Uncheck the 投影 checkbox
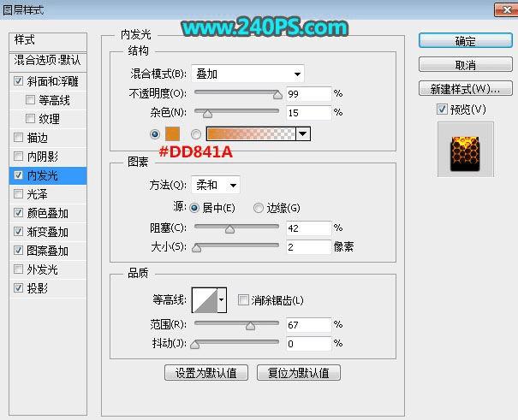The height and width of the screenshot is (420, 518). [x=19, y=288]
